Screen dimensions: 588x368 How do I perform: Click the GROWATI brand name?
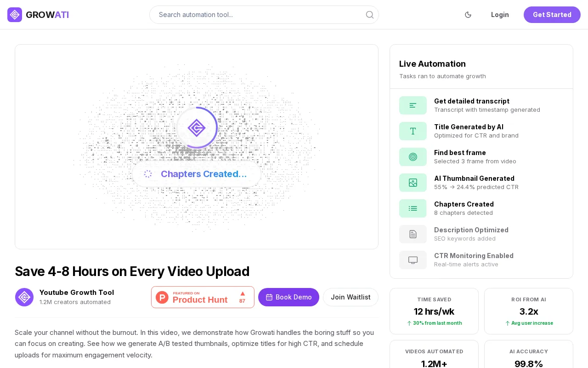(47, 15)
